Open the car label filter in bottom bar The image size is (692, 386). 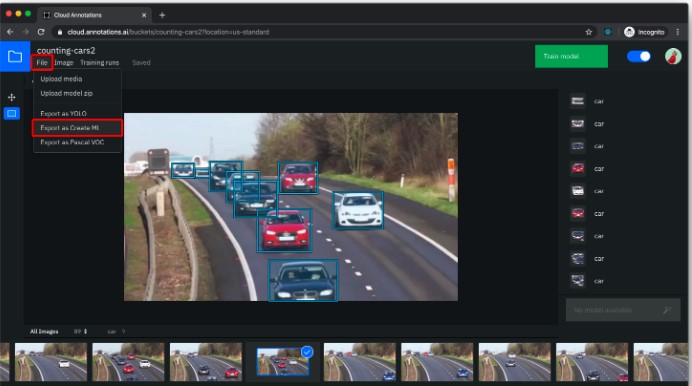[117, 331]
